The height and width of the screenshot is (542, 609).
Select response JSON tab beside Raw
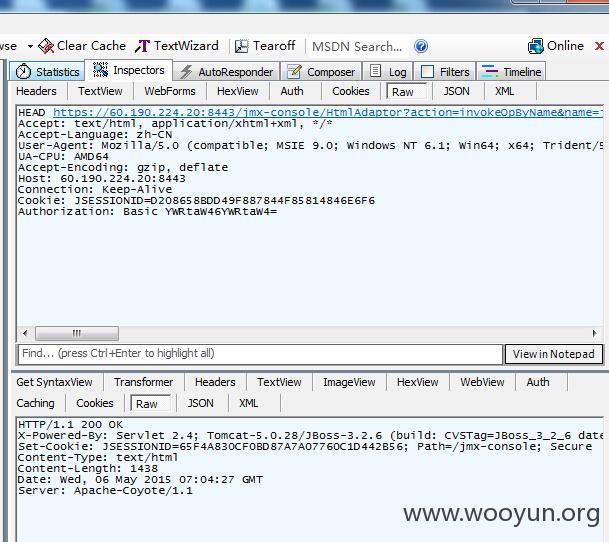pyautogui.click(x=200, y=403)
